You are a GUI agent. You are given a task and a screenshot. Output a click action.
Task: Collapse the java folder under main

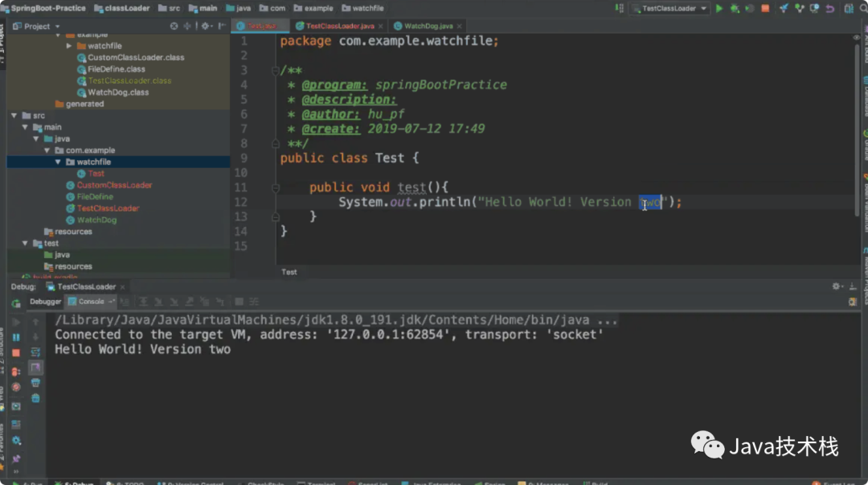pyautogui.click(x=36, y=138)
